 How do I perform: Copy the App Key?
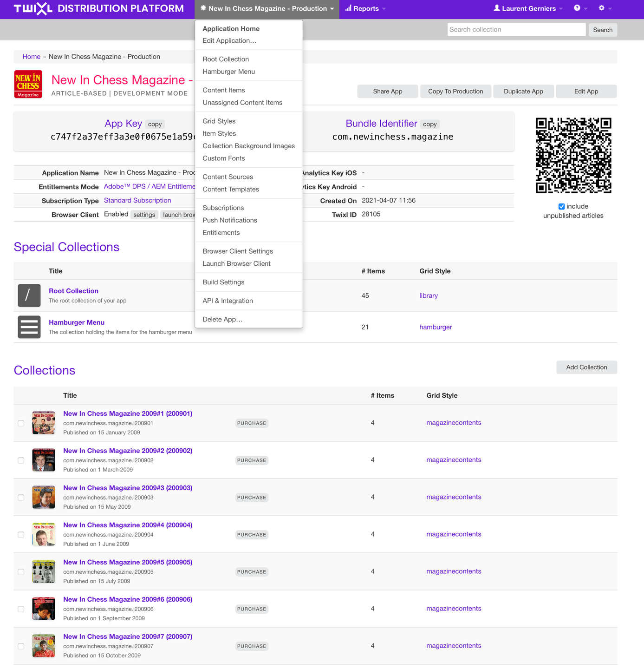point(155,125)
